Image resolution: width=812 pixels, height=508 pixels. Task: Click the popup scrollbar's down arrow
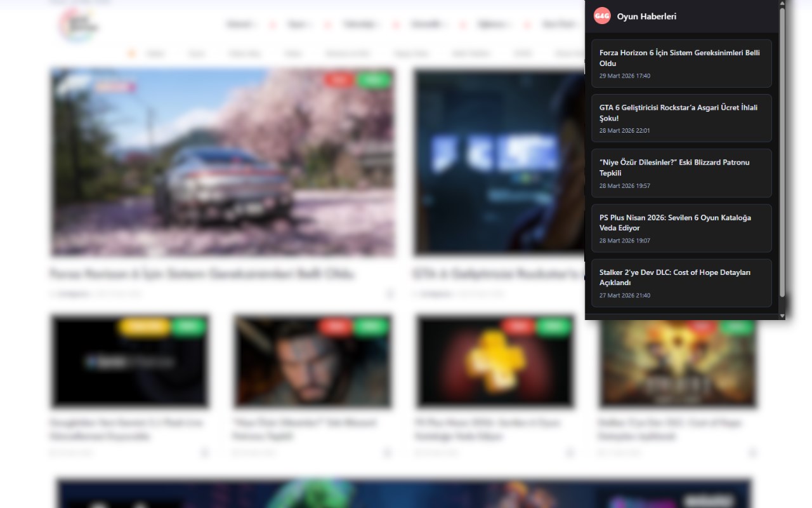pyautogui.click(x=782, y=316)
